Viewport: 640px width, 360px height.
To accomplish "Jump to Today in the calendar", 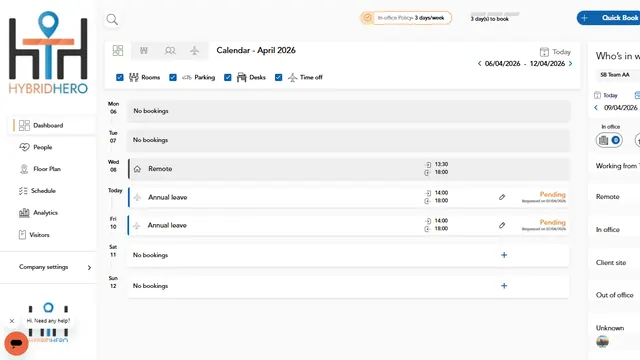I will coord(556,52).
